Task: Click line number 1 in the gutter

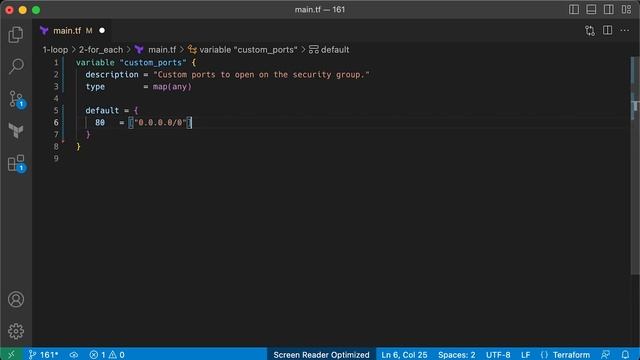Action: click(56, 62)
